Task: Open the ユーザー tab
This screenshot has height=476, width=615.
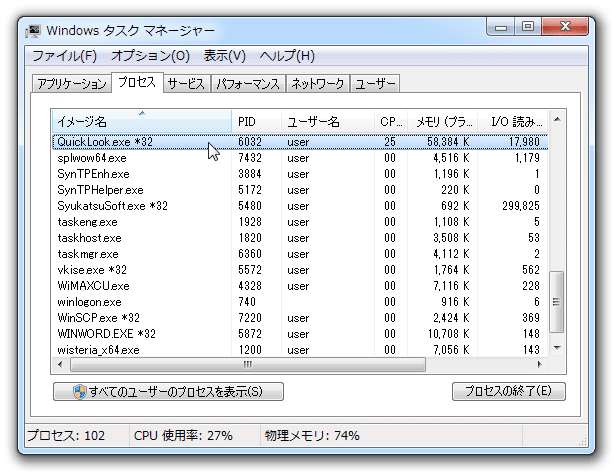Action: point(375,84)
